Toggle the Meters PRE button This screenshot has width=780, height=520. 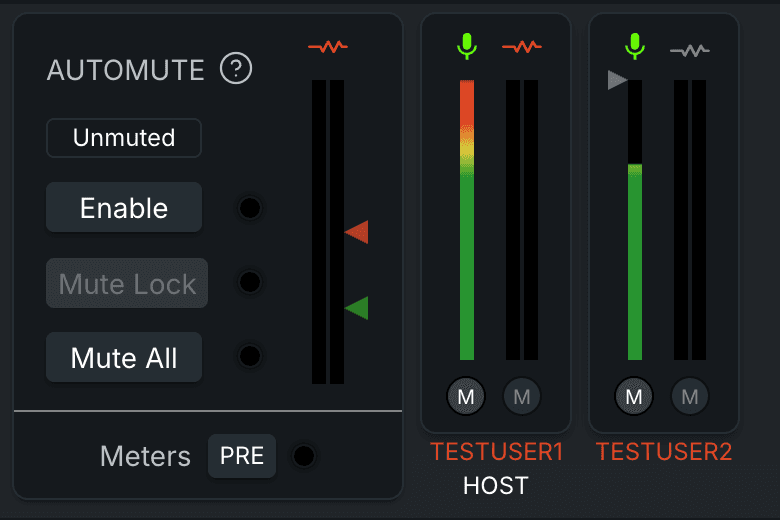242,456
